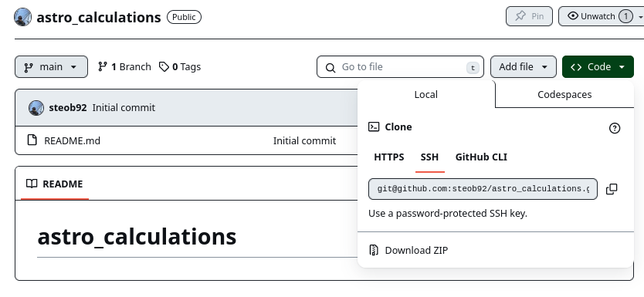This screenshot has height=297, width=644.
Task: Select the HTTPS clone option
Action: pos(389,157)
